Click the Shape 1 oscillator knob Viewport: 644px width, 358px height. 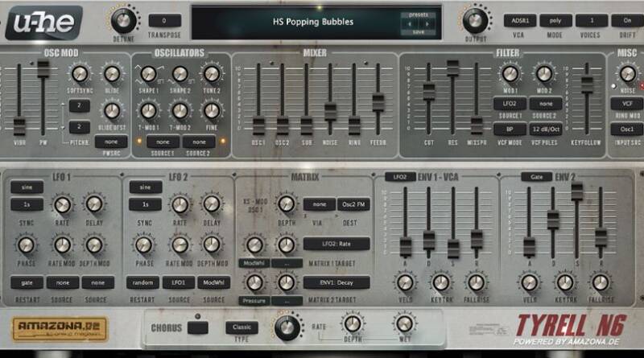[148, 74]
